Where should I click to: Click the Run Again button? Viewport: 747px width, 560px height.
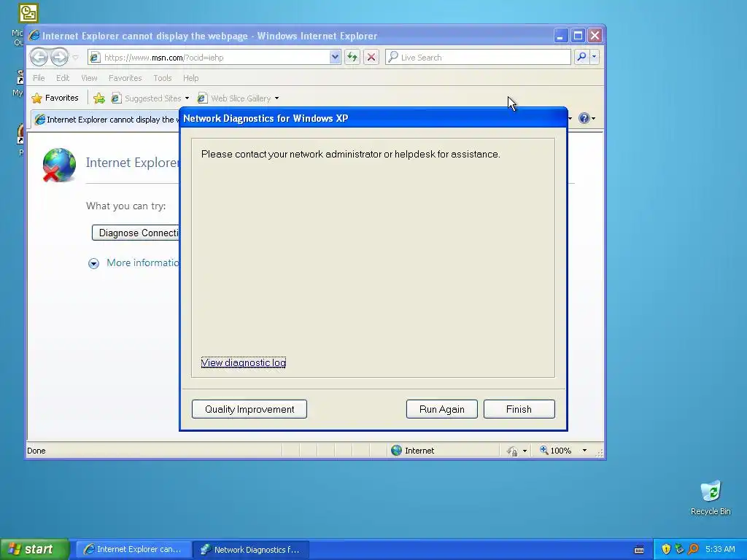[x=441, y=409]
